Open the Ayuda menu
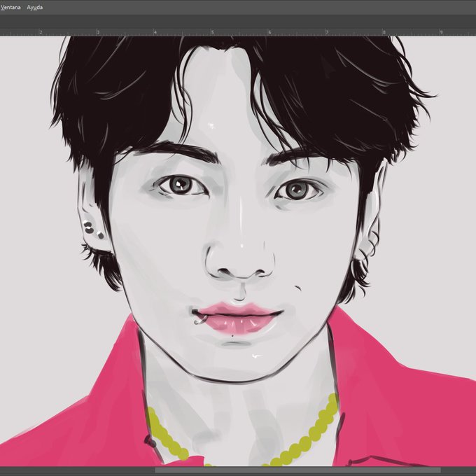The image size is (476, 476). (x=34, y=7)
